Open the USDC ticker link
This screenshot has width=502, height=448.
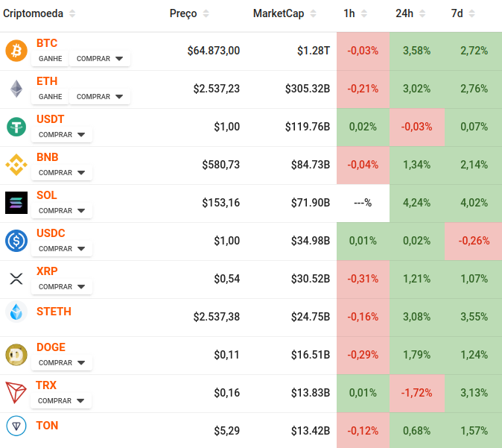[x=51, y=233]
